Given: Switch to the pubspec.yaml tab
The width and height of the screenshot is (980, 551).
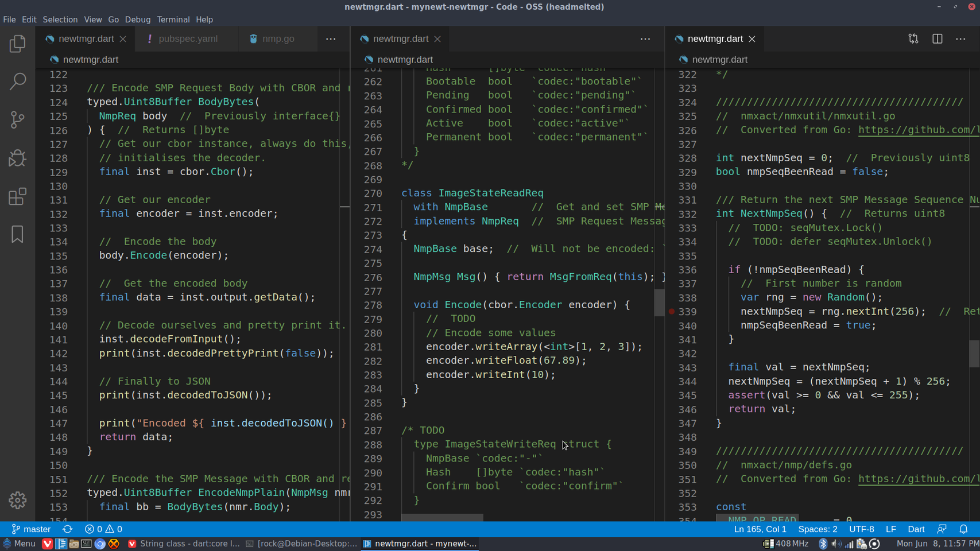Looking at the screenshot, I should [x=188, y=39].
